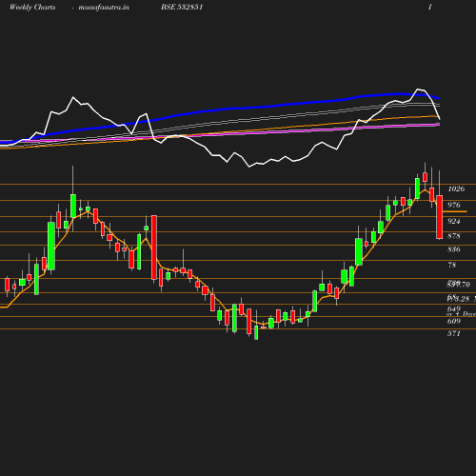Screen dimensions: 476x476
Task: Click the 571 price level label
Action: 454,333
